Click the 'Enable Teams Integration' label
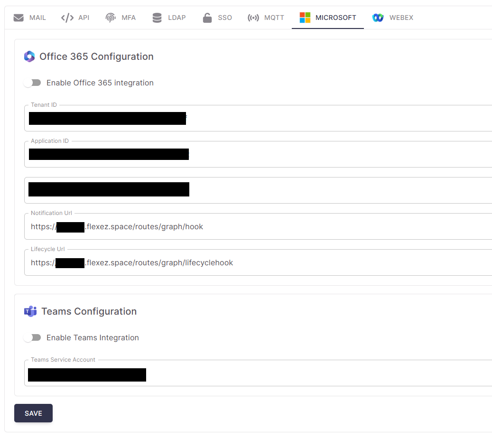 pos(93,337)
